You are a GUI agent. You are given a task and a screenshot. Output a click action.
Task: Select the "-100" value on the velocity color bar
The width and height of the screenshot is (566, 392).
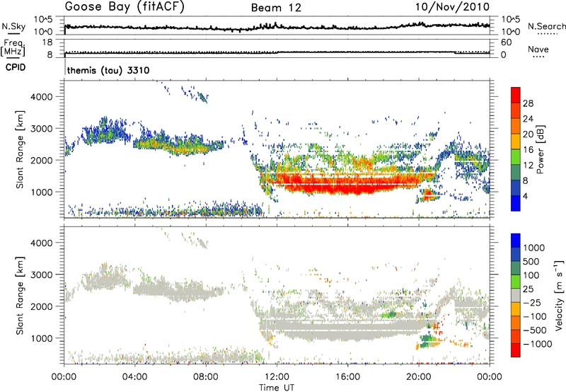[x=535, y=316]
